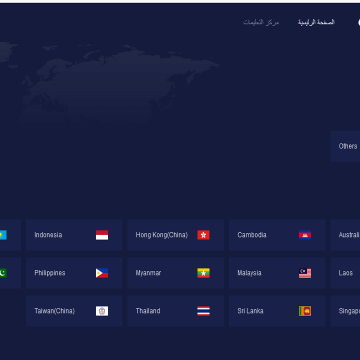Click the Myanmar flag icon
Image resolution: width=360 pixels, height=360 pixels.
coord(203,273)
